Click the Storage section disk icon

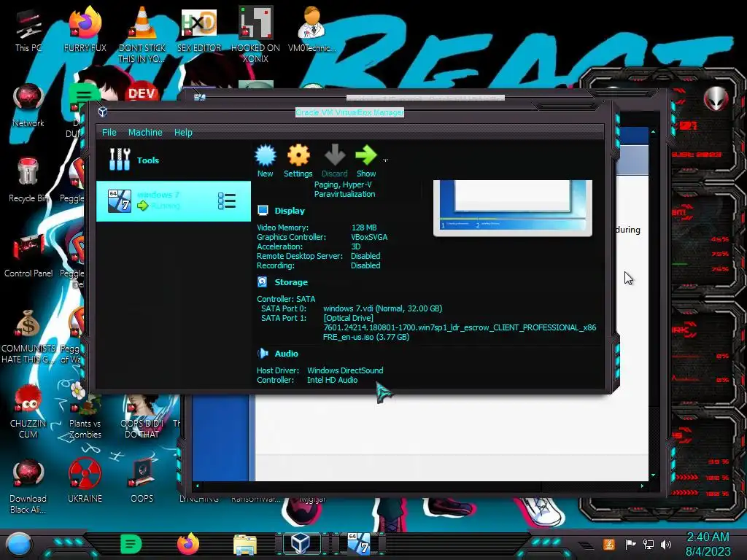(x=262, y=282)
